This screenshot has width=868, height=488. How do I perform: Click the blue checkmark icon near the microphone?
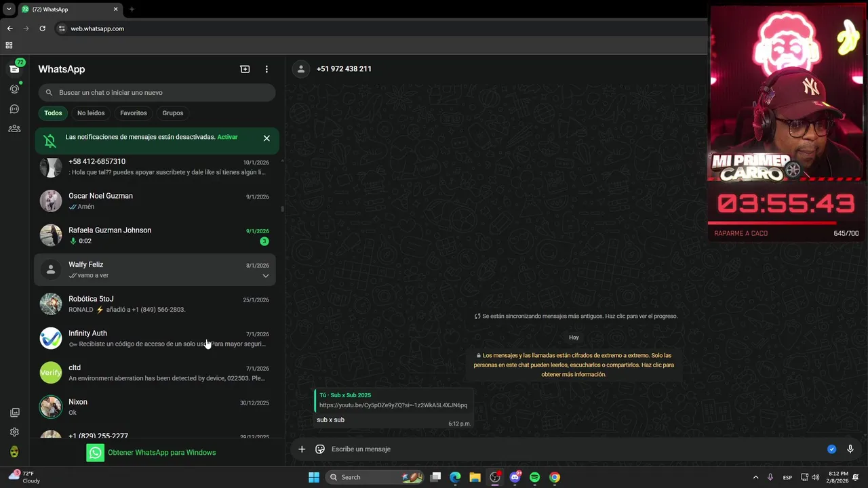coord(831,449)
